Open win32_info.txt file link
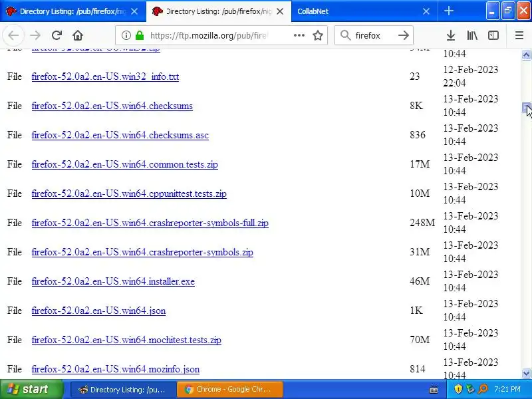This screenshot has width=532, height=399. (105, 76)
